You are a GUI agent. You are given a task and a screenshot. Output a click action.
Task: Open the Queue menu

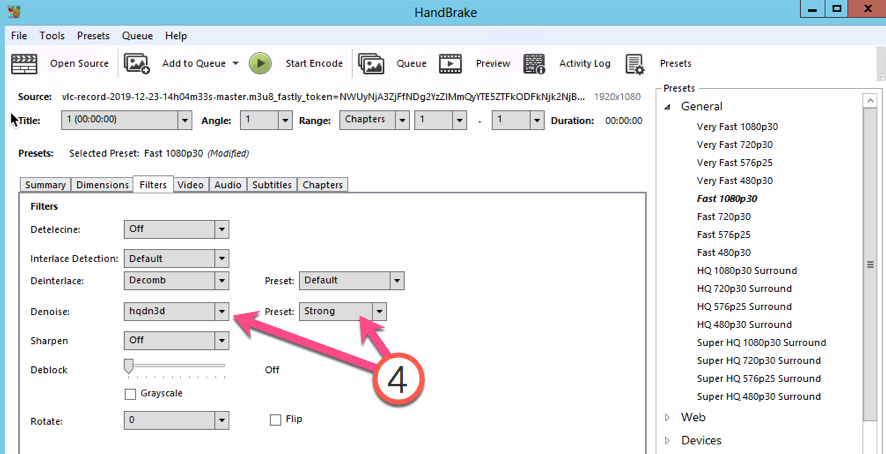[x=137, y=36]
